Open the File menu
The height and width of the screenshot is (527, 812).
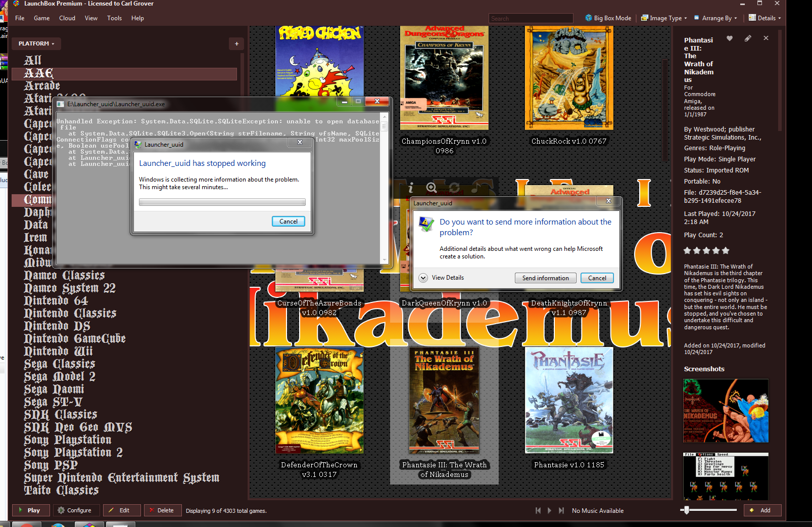pyautogui.click(x=20, y=18)
